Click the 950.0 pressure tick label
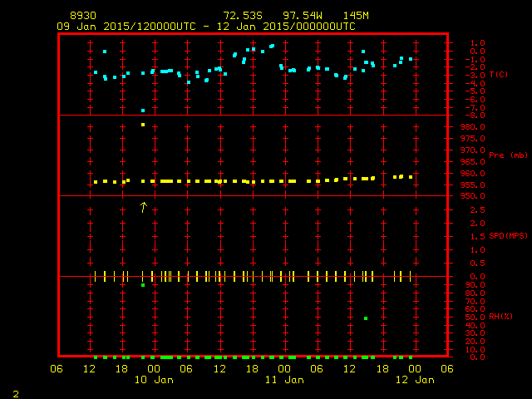This screenshot has width=532, height=399. (468, 196)
